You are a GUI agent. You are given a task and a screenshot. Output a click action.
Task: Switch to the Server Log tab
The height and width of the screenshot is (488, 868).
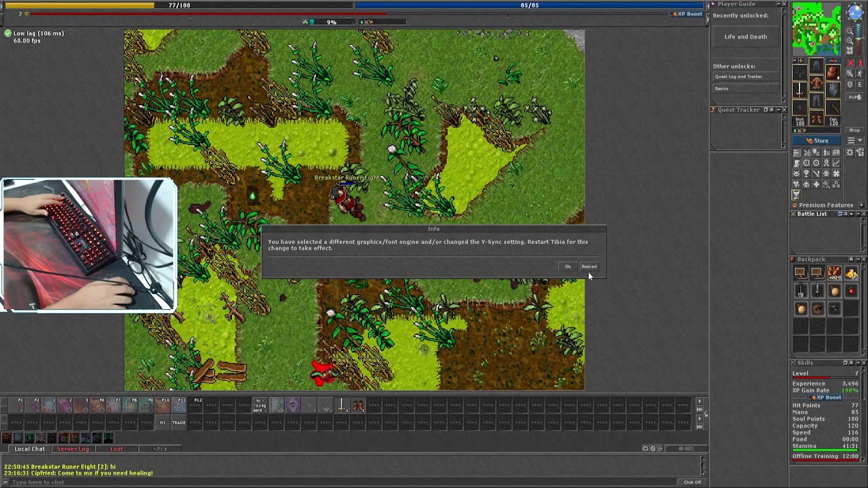tap(73, 449)
